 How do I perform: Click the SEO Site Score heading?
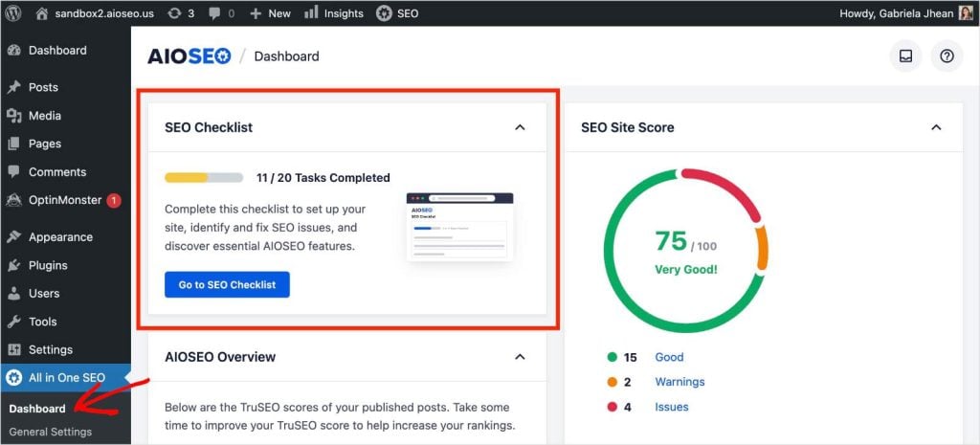628,127
